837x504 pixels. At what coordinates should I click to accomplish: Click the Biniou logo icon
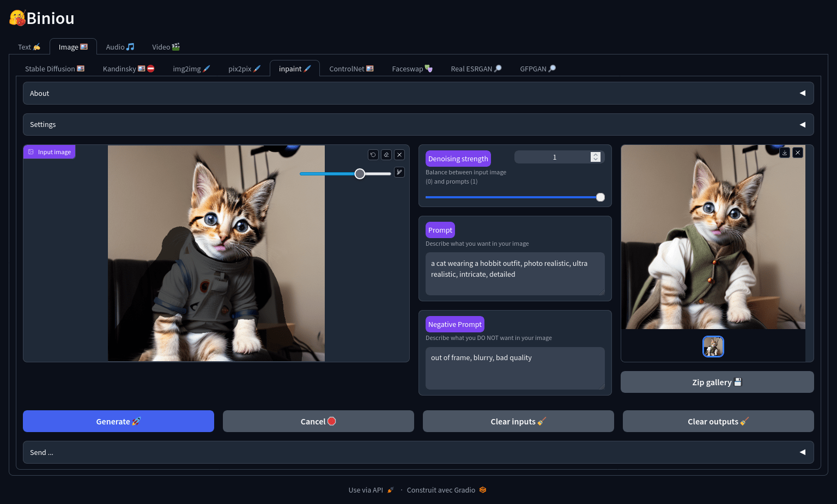[x=17, y=18]
